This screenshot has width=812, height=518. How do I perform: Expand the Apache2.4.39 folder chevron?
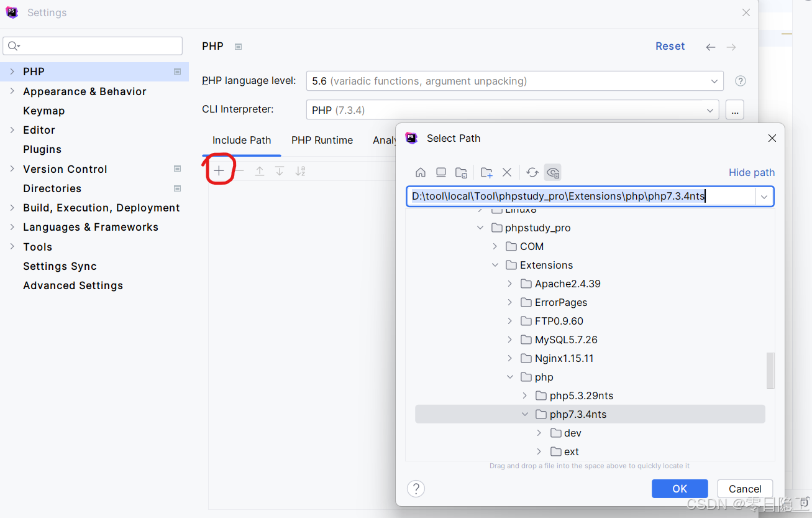tap(510, 284)
